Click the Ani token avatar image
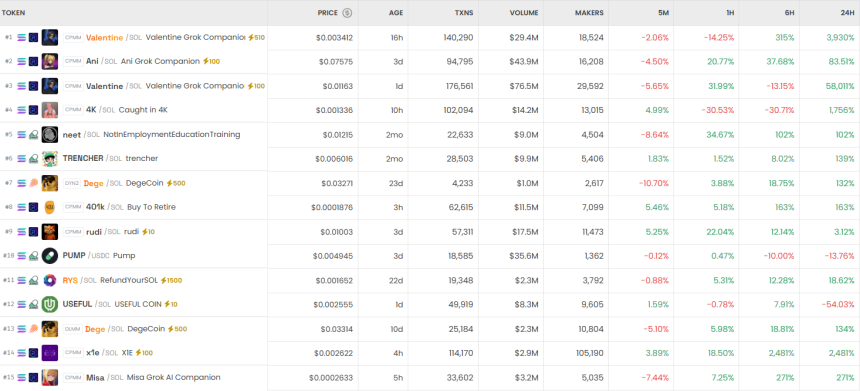The height and width of the screenshot is (391, 860). pyautogui.click(x=50, y=61)
